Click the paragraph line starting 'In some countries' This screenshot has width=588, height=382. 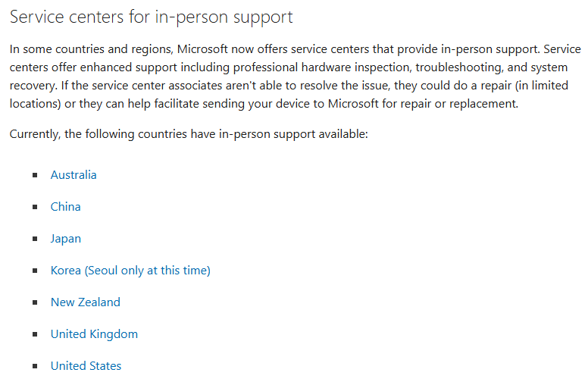click(295, 49)
